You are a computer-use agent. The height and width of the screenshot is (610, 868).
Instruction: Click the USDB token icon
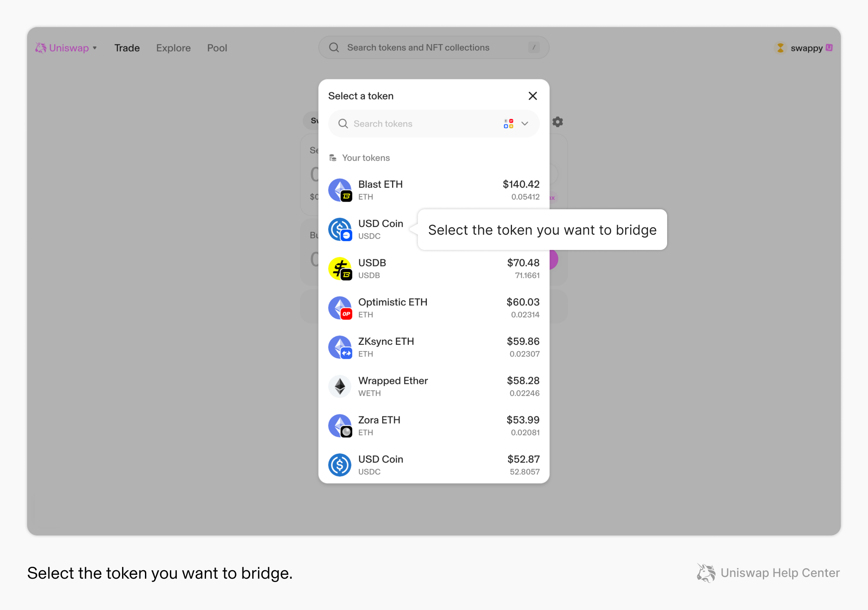[x=340, y=269]
